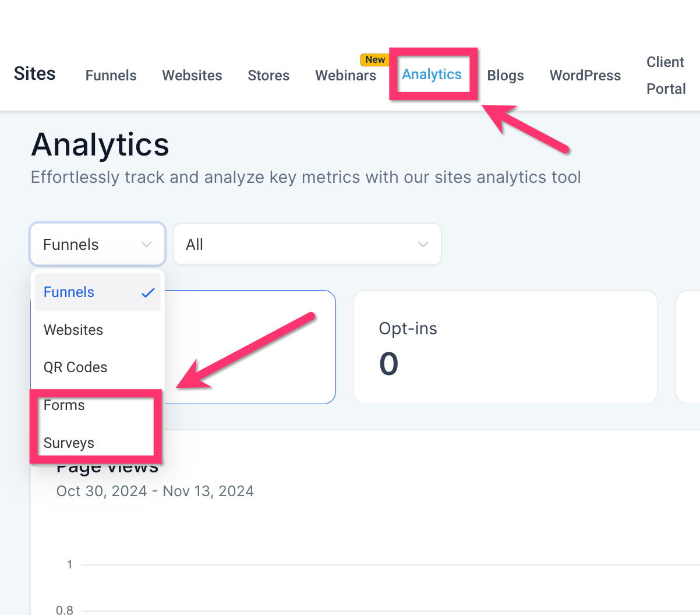Pick Websites in the analytics dropdown

(x=73, y=330)
